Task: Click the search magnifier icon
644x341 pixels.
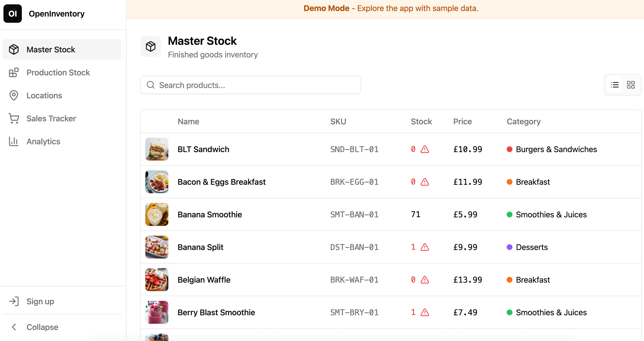Action: [x=150, y=85]
